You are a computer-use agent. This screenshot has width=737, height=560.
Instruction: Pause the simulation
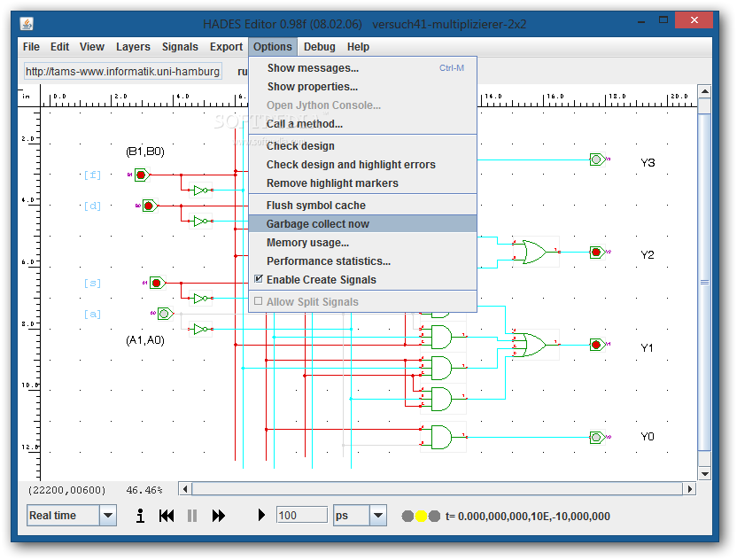tap(191, 516)
